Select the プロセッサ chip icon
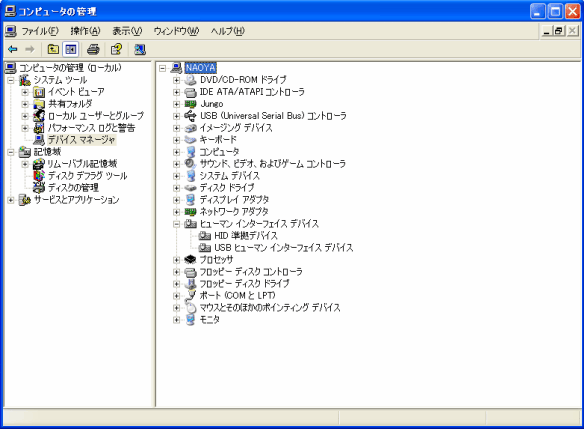584x429 pixels. coord(190,260)
